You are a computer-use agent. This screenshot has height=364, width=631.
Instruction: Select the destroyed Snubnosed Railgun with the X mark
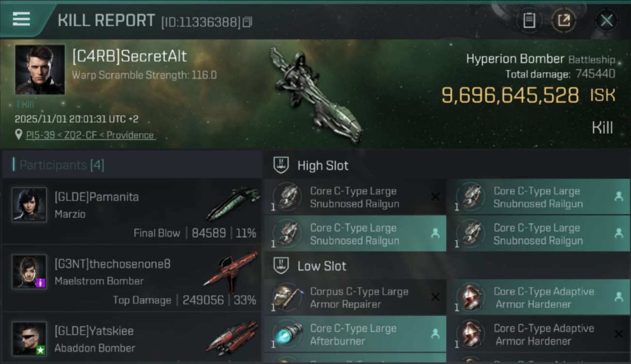pyautogui.click(x=355, y=197)
